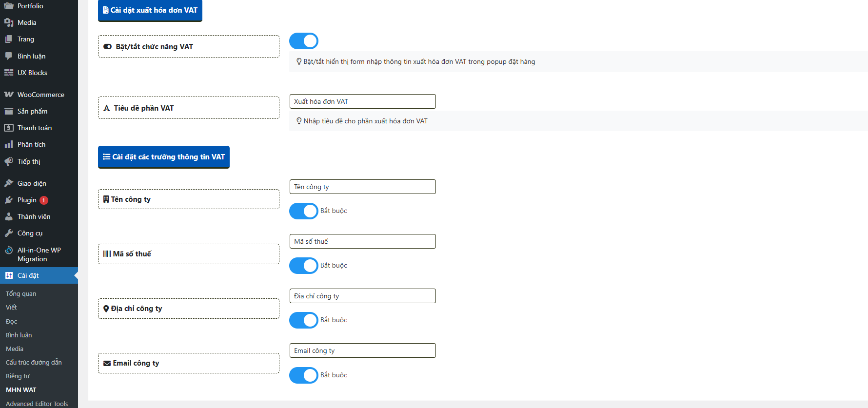Screen dimensions: 868x408
Task: Click the Plugin icon in sidebar
Action: [x=9, y=200]
